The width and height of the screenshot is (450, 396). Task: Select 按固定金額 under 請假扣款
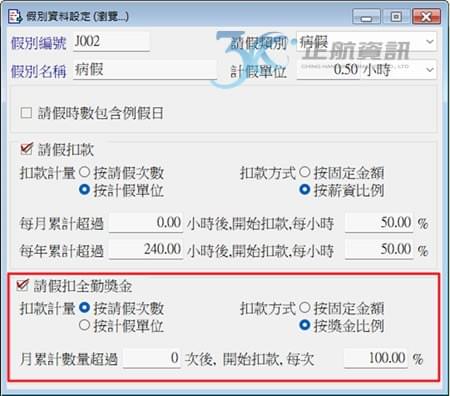305,172
